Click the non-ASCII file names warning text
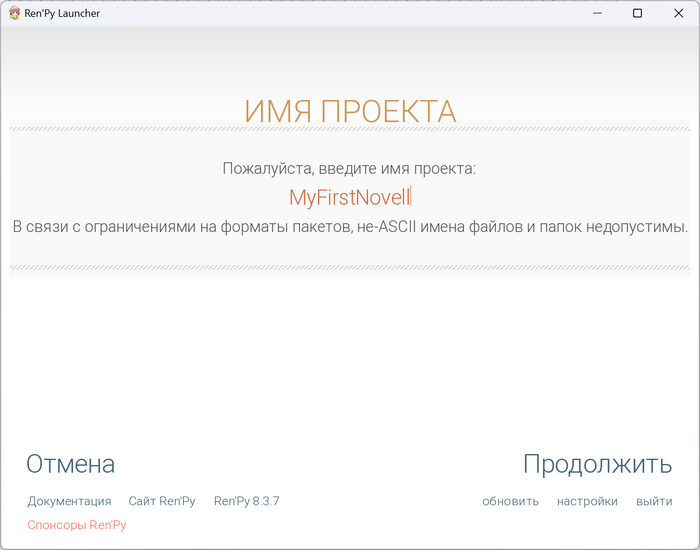This screenshot has width=700, height=550. tap(350, 226)
